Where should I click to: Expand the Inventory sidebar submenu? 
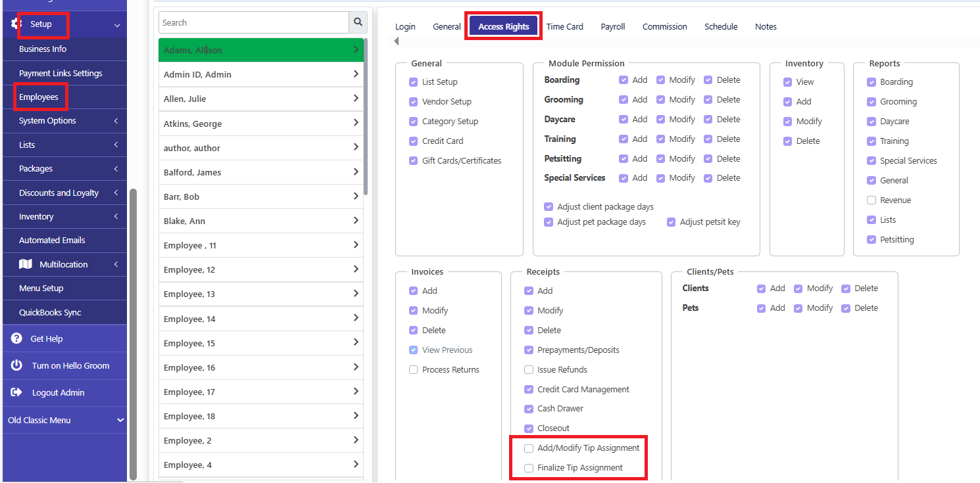click(116, 216)
